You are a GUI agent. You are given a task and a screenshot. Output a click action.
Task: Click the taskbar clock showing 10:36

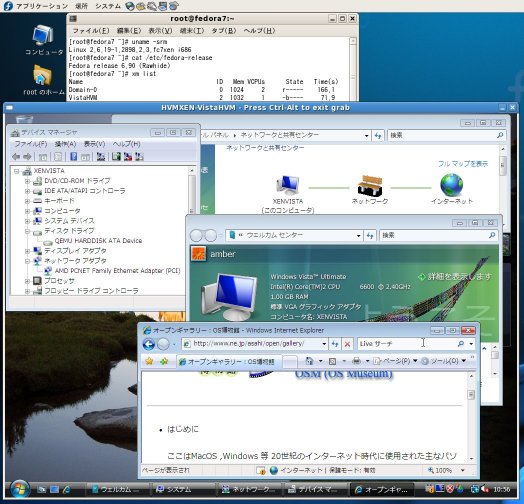502,490
